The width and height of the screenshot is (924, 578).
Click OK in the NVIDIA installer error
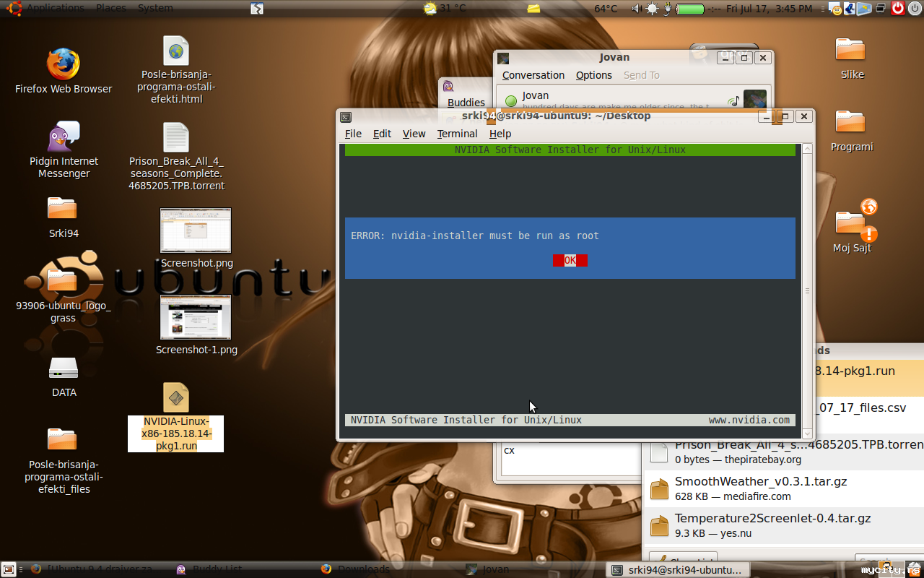point(570,260)
